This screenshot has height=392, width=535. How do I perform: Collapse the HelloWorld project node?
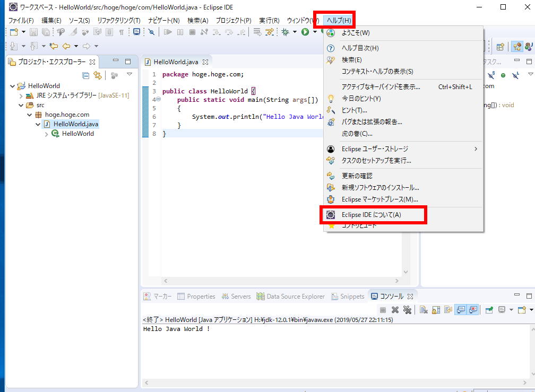pyautogui.click(x=13, y=86)
